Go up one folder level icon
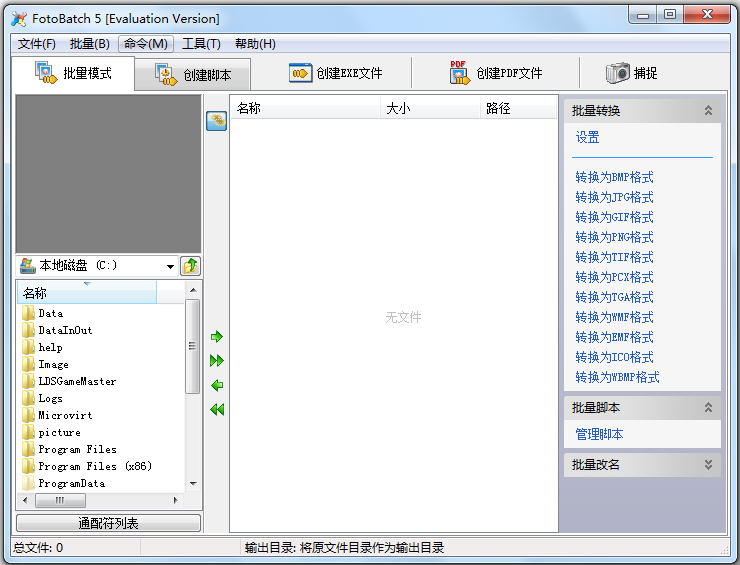The image size is (740, 565). (x=191, y=266)
